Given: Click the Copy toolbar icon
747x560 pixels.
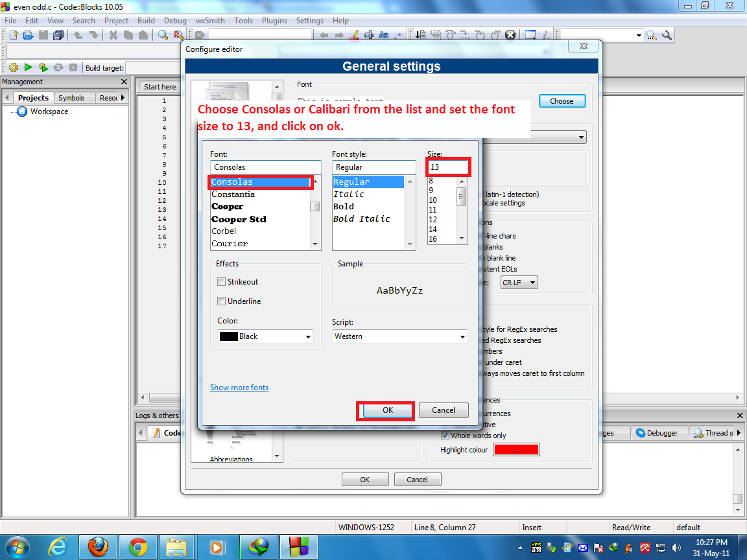Looking at the screenshot, I should pos(128,35).
